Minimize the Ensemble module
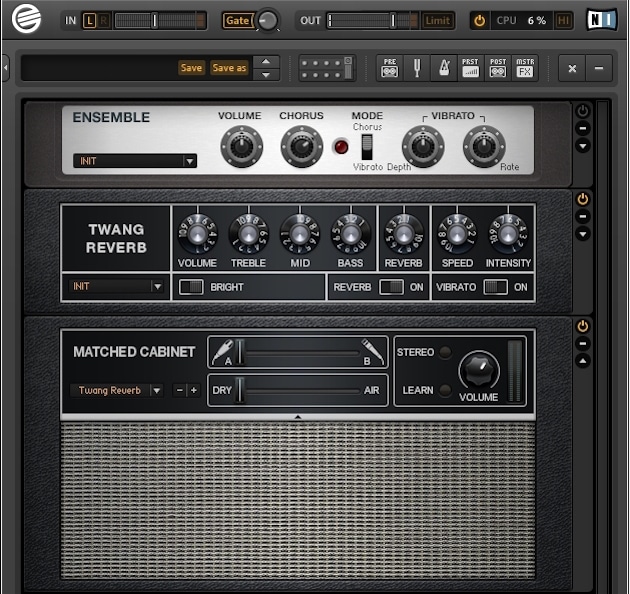Image resolution: width=630 pixels, height=594 pixels. coord(583,129)
